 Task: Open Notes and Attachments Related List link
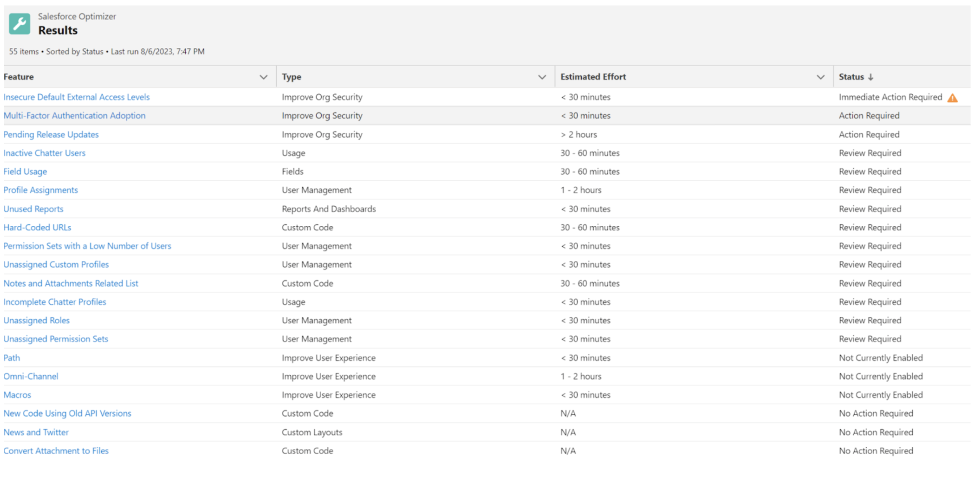71,283
